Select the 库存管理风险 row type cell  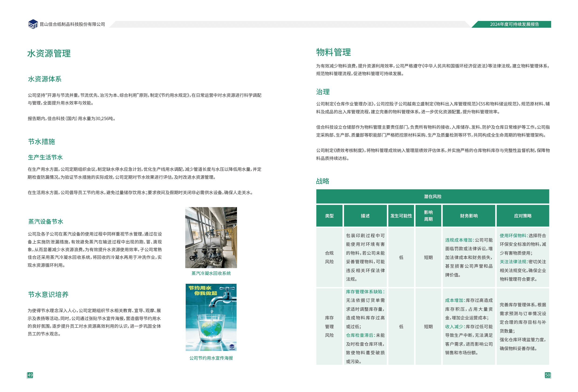[329, 326]
